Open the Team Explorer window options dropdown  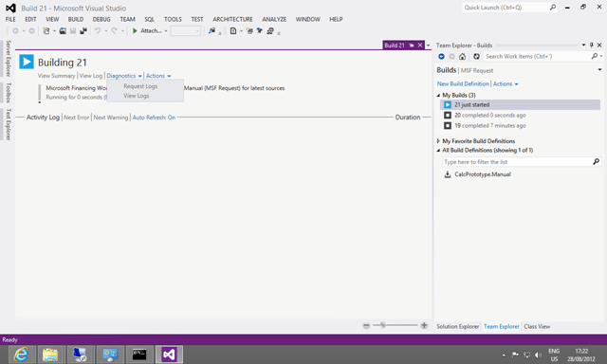click(x=584, y=45)
